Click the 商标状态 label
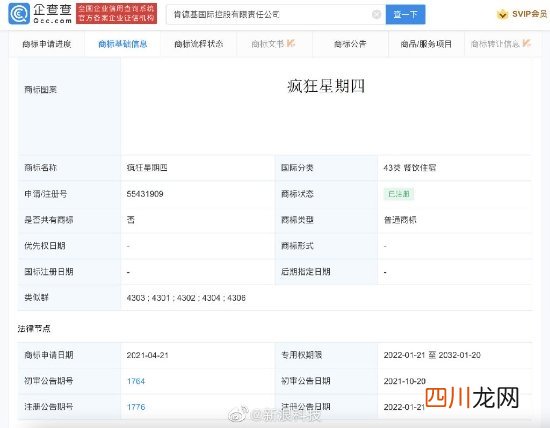This screenshot has width=550, height=428. pos(297,194)
